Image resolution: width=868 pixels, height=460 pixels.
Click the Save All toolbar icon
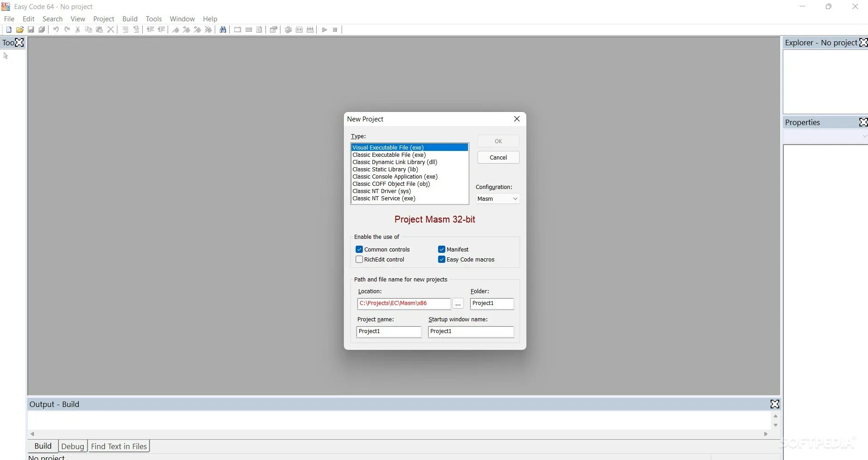[x=42, y=30]
